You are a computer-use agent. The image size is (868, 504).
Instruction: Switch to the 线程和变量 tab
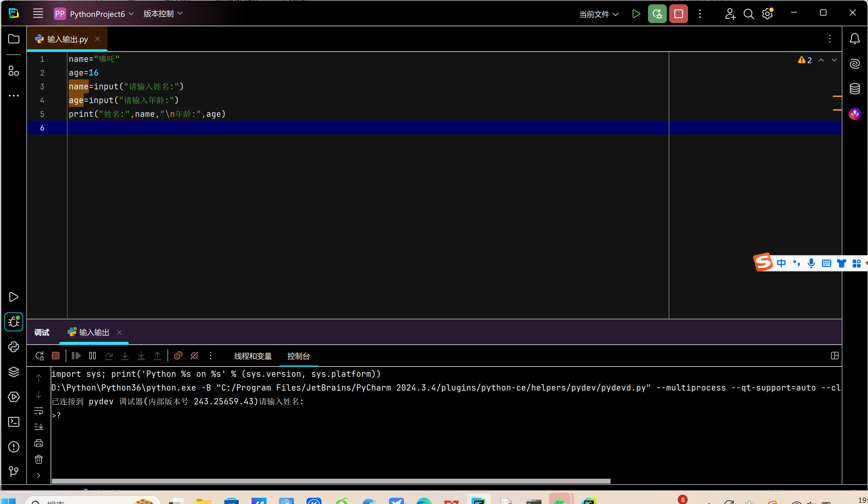253,356
